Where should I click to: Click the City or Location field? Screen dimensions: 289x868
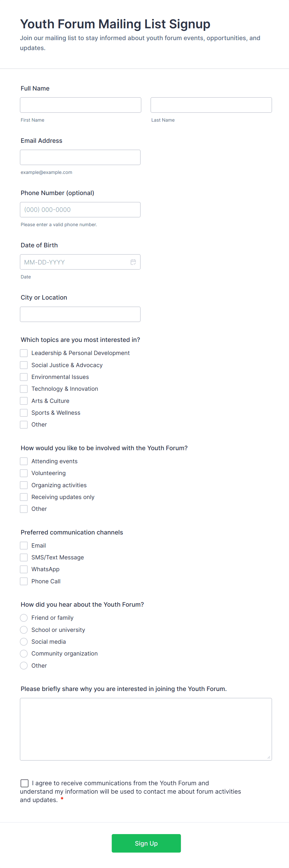pyautogui.click(x=80, y=314)
